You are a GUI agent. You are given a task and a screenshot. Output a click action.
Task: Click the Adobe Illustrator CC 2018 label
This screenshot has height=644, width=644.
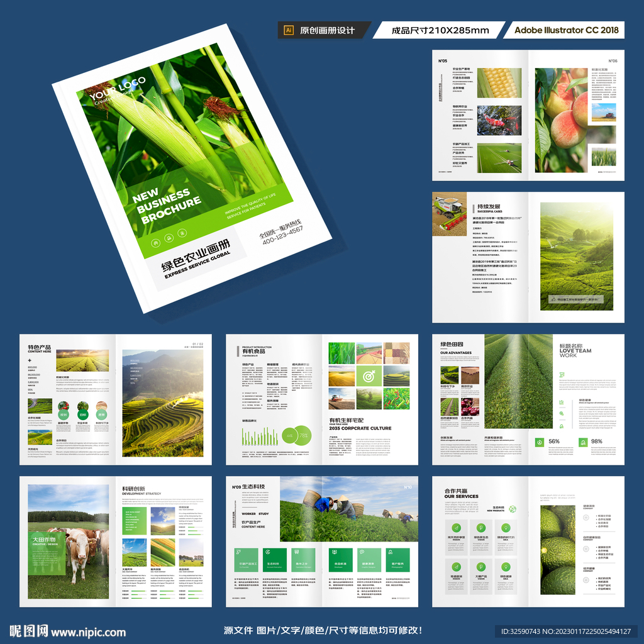click(x=567, y=30)
